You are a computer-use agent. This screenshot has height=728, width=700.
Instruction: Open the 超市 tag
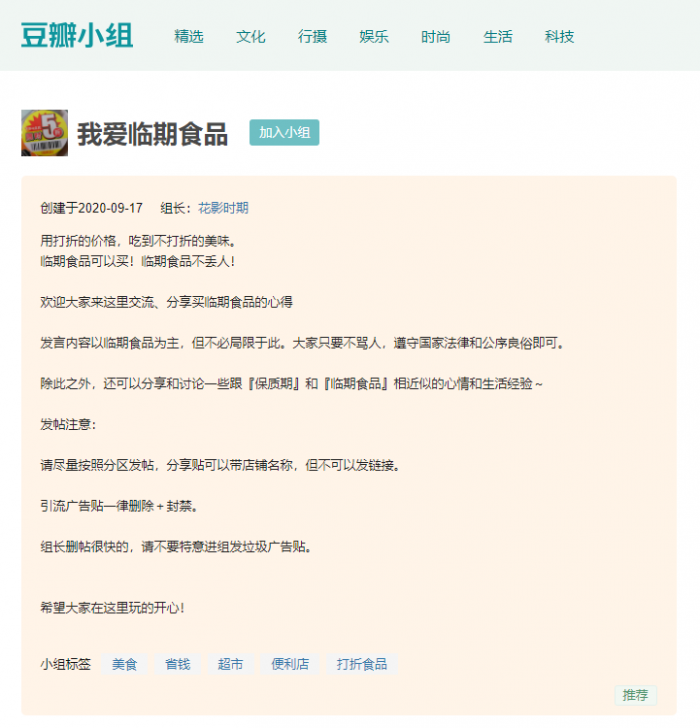[231, 664]
